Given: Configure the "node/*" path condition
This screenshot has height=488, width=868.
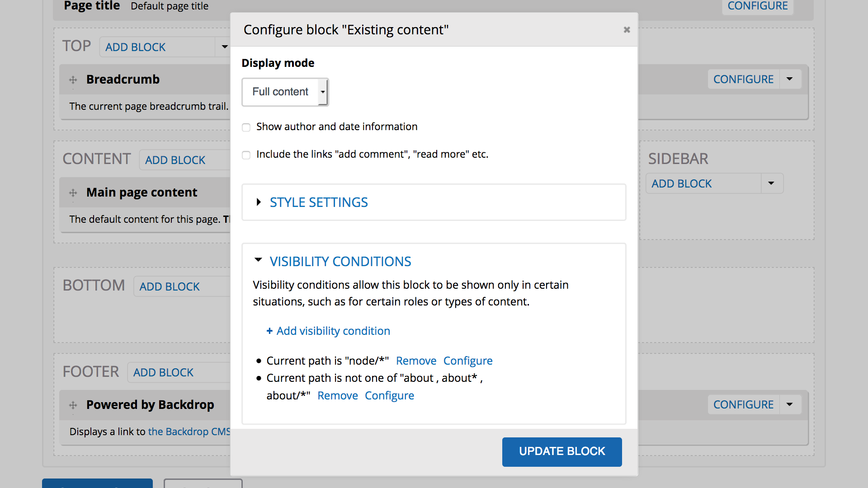Looking at the screenshot, I should point(468,361).
